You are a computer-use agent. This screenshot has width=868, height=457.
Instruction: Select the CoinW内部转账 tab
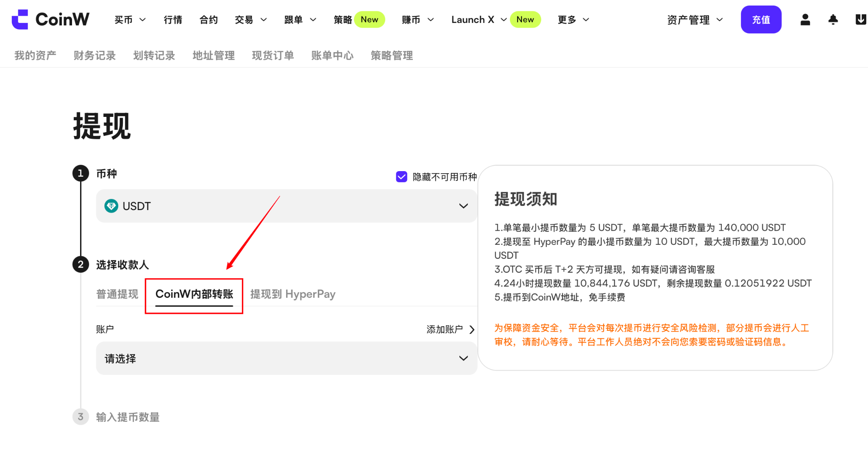[194, 294]
